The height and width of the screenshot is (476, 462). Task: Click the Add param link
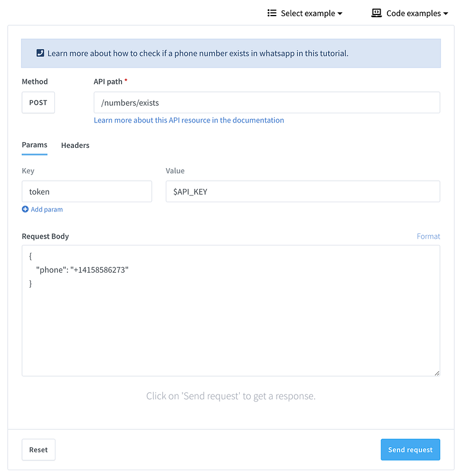click(47, 209)
